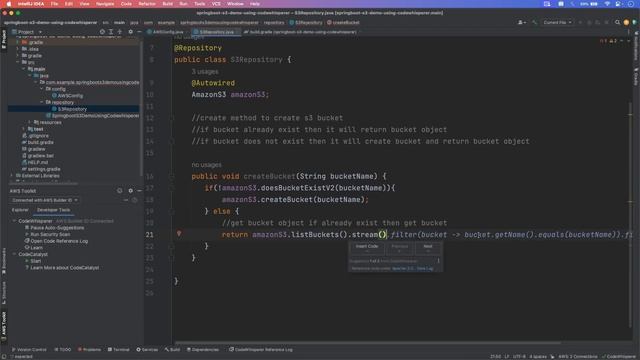Click the locate-file target icon in Project panel
The width and height of the screenshot is (640, 360).
[x=102, y=32]
